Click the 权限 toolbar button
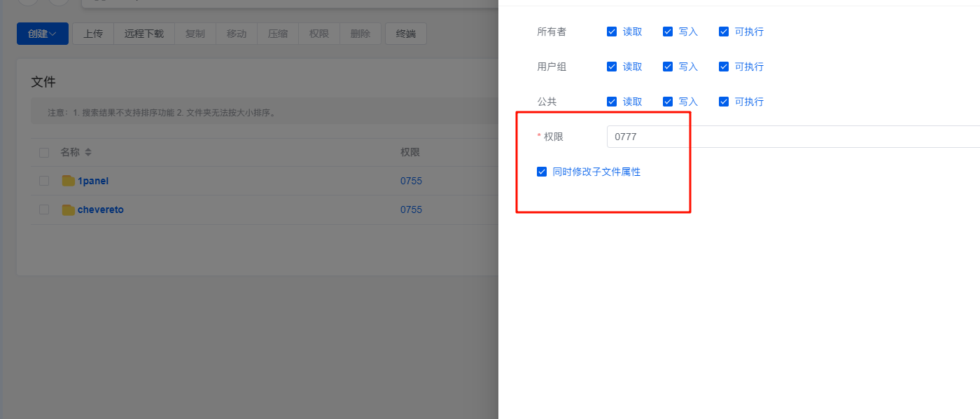The width and height of the screenshot is (980, 419). pos(319,34)
